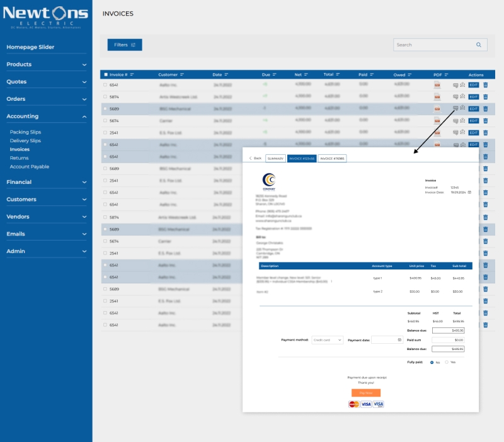Screen dimensions: 504x442
Task: Click the payment icon in the first invoice row
Action: point(455,84)
